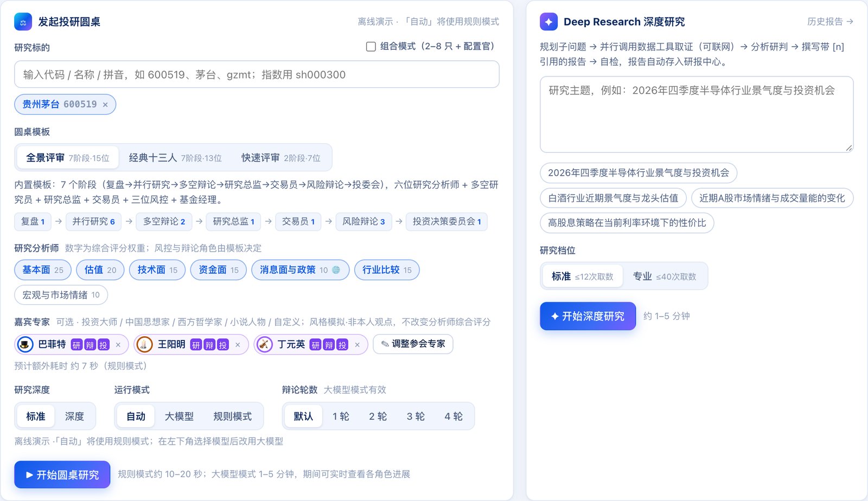Click globe icon on 消息面与政策 chip
868x501 pixels.
(336, 270)
